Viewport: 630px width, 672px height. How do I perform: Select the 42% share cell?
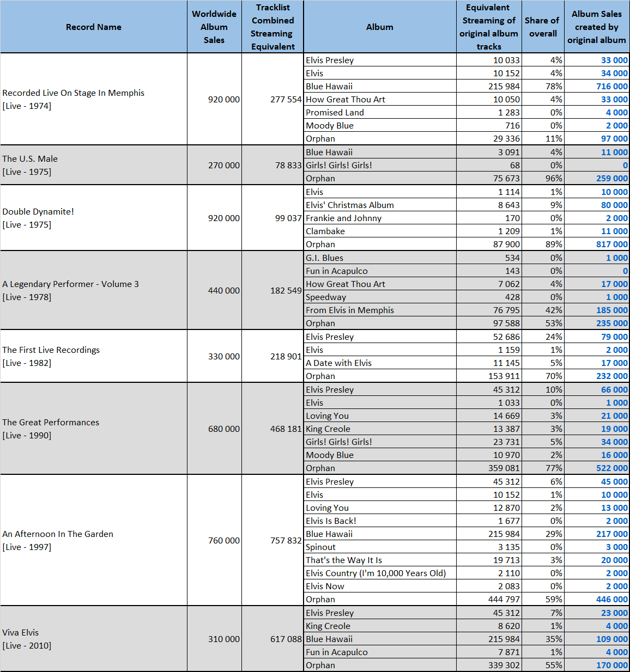click(543, 310)
